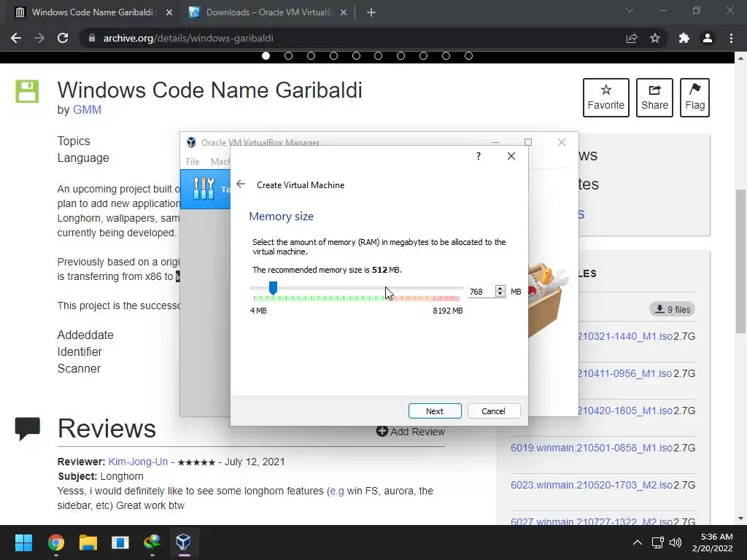The image size is (747, 560).
Task: Decrease memory with the spinbox down arrow
Action: tap(500, 295)
